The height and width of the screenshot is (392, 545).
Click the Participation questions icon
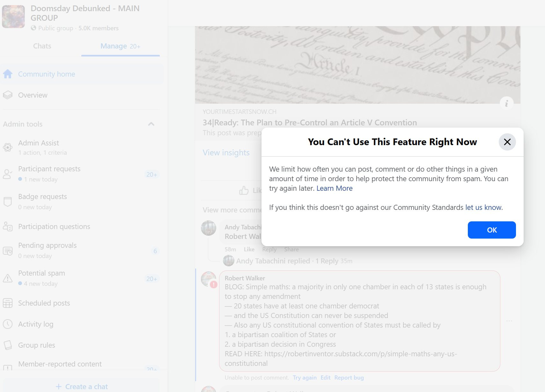(x=8, y=226)
